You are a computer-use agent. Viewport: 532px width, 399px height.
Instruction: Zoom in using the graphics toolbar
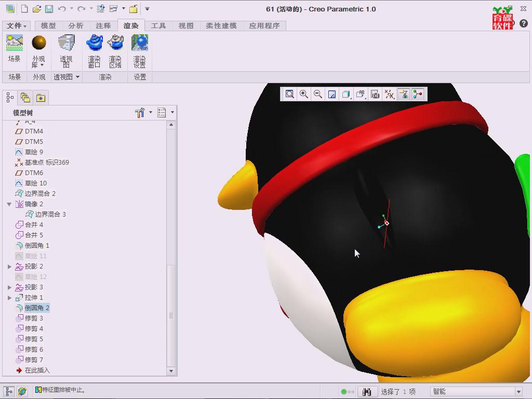304,94
